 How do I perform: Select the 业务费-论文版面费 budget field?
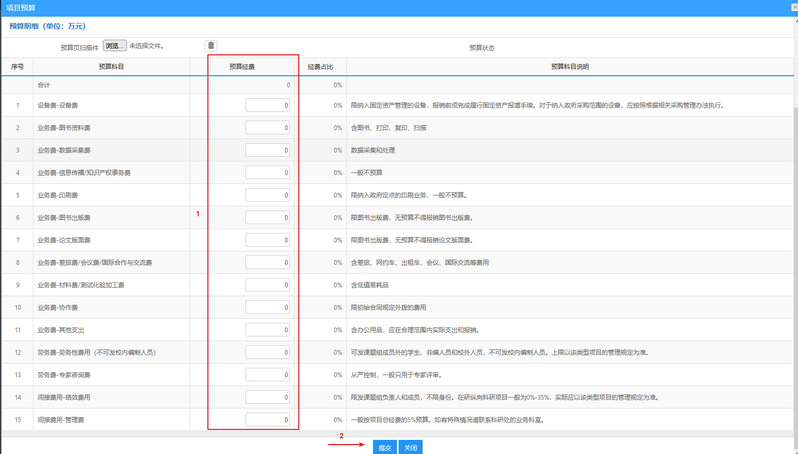(x=267, y=240)
